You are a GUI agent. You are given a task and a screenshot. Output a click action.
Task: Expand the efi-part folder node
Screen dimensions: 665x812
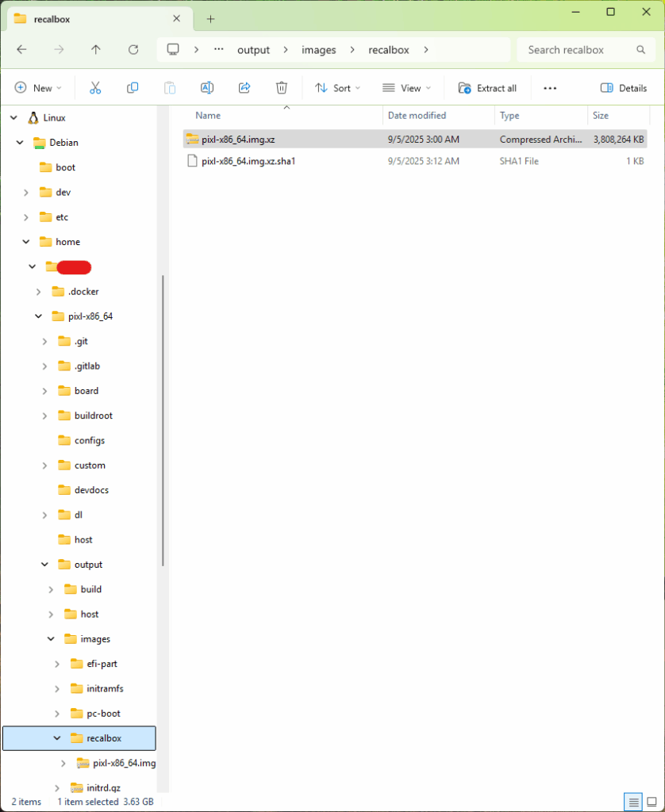coord(58,664)
